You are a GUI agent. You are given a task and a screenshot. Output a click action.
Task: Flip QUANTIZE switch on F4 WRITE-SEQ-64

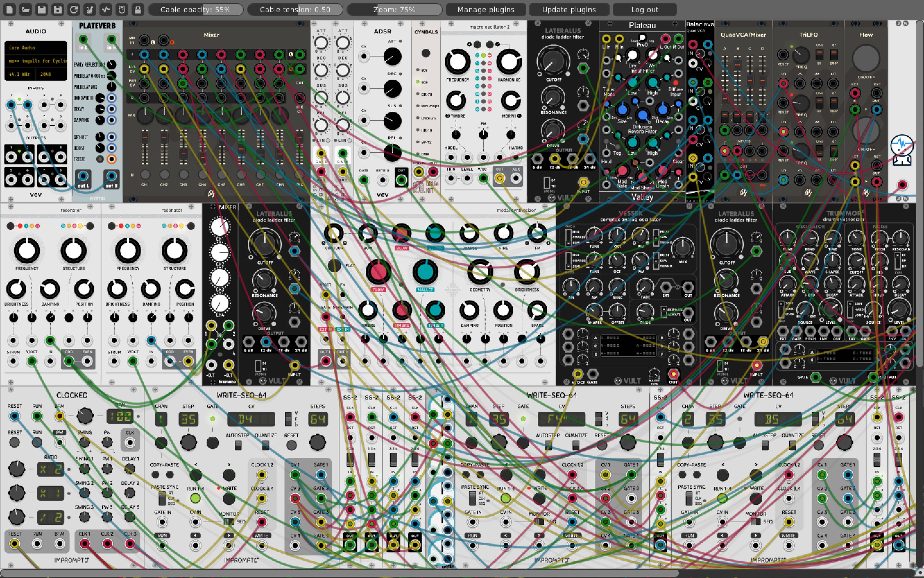(576, 445)
